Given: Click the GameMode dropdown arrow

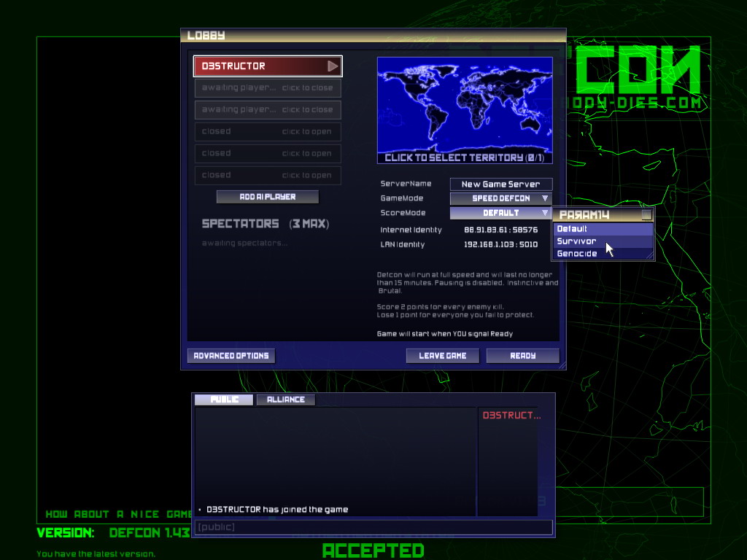Looking at the screenshot, I should click(544, 198).
